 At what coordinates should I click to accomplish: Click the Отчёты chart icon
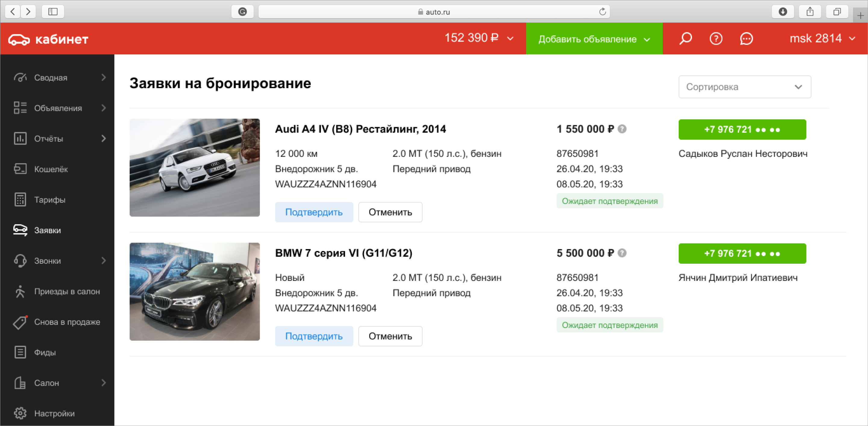click(20, 138)
